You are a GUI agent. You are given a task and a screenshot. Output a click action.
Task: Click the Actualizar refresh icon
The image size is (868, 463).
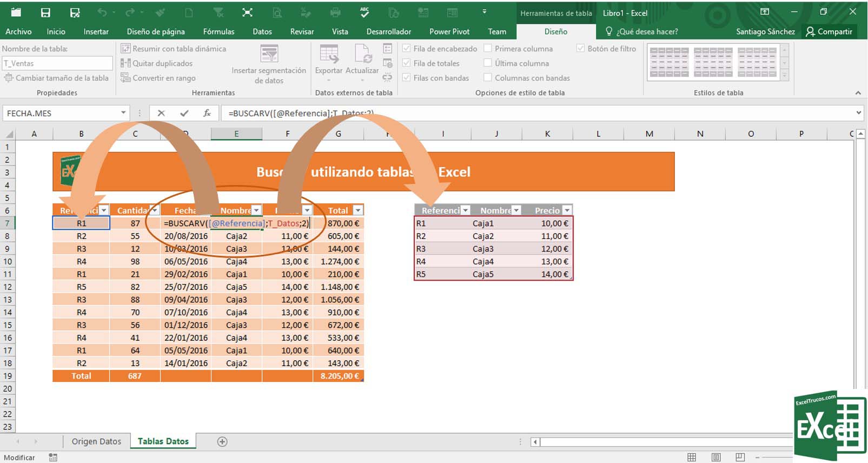pos(362,54)
